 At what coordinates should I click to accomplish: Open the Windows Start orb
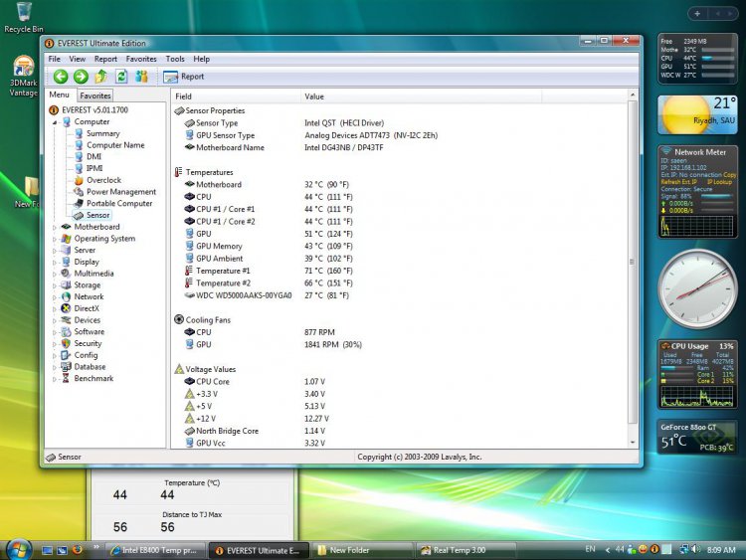[x=18, y=550]
